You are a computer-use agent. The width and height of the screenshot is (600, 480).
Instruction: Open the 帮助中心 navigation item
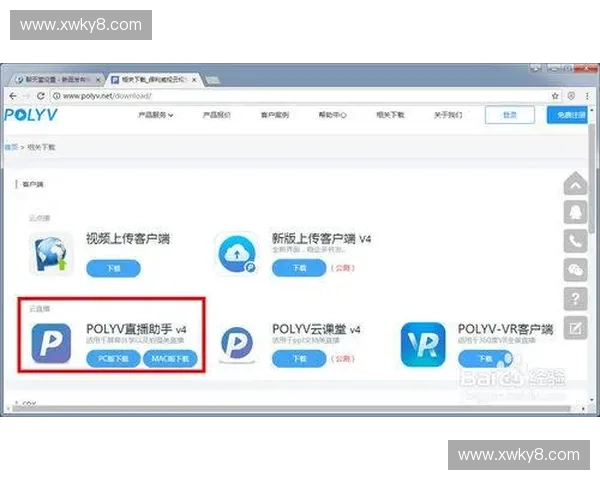coord(333,115)
